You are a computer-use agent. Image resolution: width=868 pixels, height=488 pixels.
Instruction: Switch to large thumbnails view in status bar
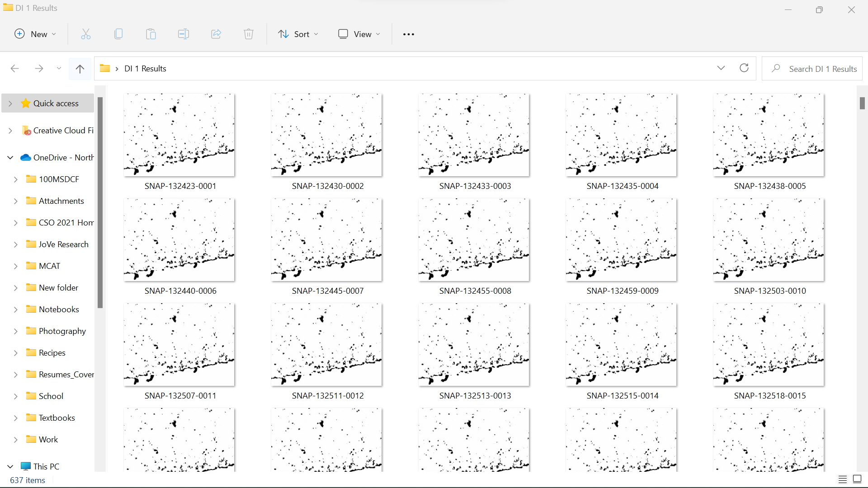point(857,479)
